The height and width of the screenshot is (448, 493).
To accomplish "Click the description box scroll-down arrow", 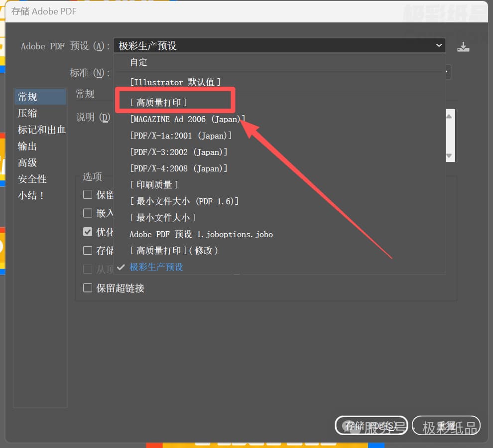I will pyautogui.click(x=449, y=156).
